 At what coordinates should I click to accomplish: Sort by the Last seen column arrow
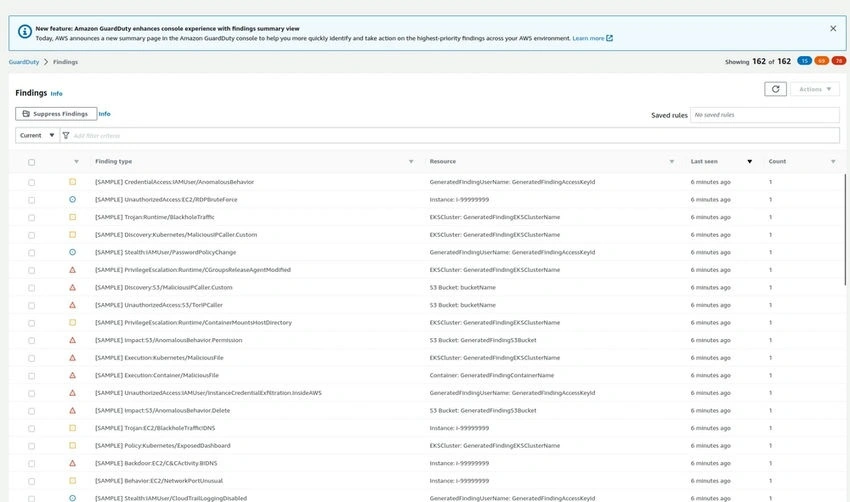[749, 162]
